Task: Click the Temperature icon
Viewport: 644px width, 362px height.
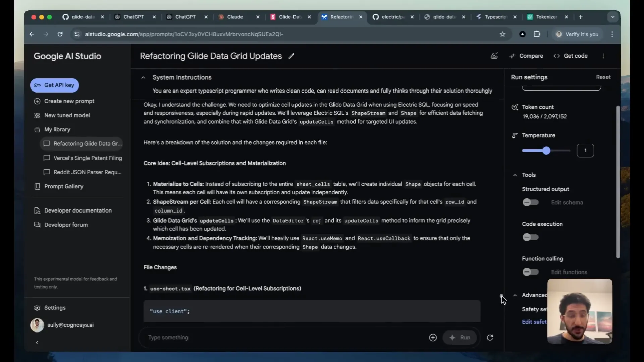Action: tap(515, 135)
